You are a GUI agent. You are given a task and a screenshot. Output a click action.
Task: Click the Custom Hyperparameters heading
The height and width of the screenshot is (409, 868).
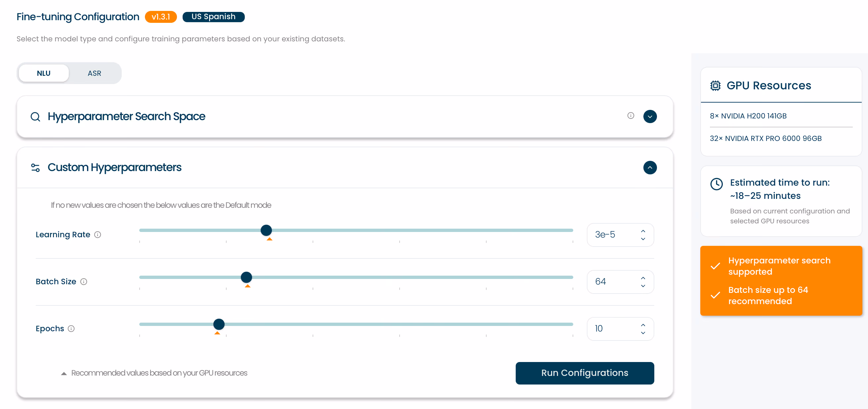[x=114, y=167]
